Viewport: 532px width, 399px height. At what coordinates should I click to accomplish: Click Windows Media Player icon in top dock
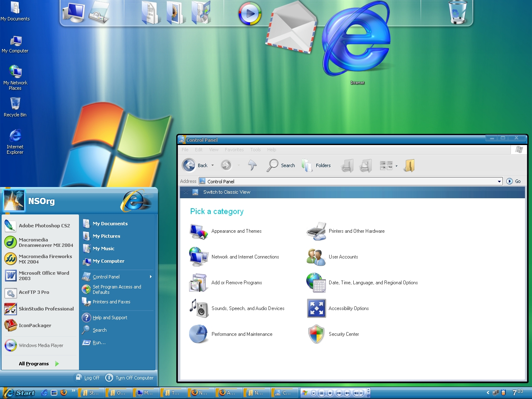[x=250, y=14]
